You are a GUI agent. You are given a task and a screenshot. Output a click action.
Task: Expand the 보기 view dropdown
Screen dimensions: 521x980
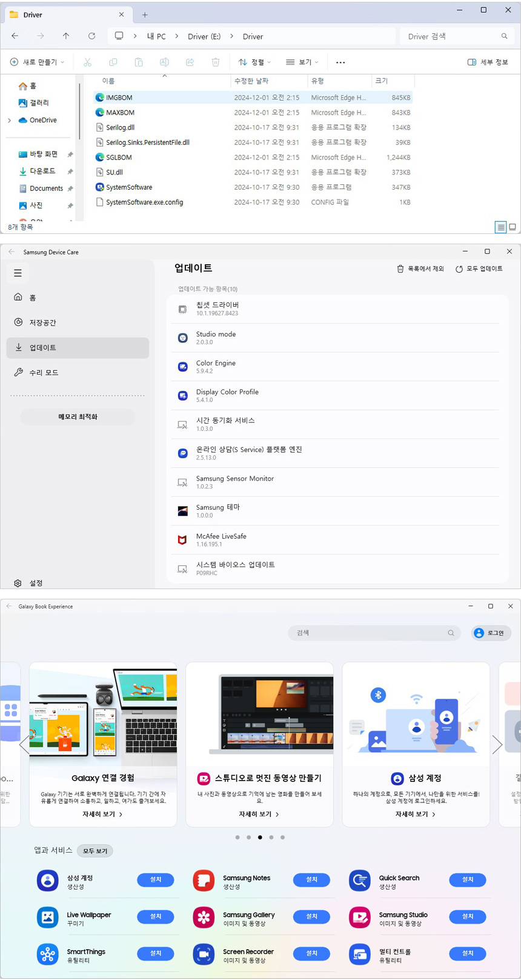click(x=302, y=62)
